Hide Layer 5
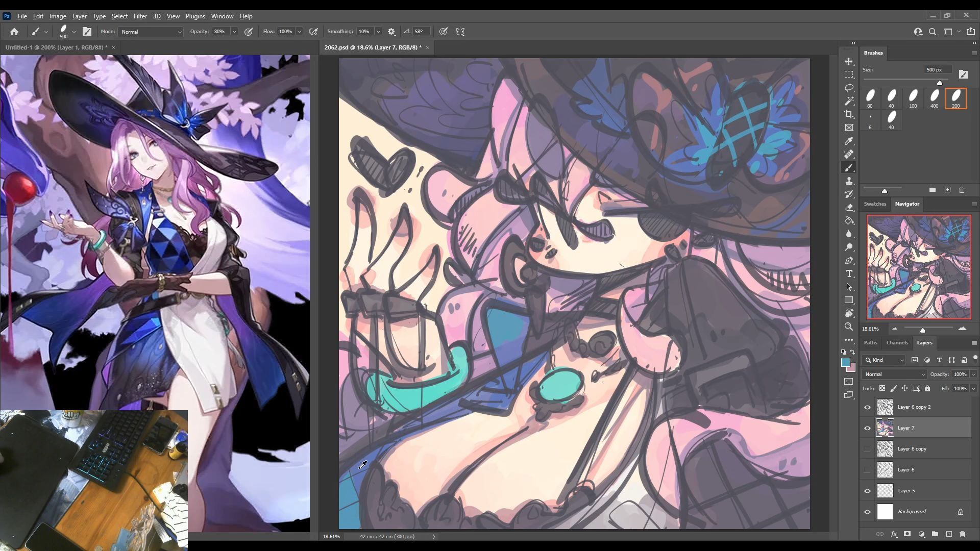 click(x=867, y=491)
